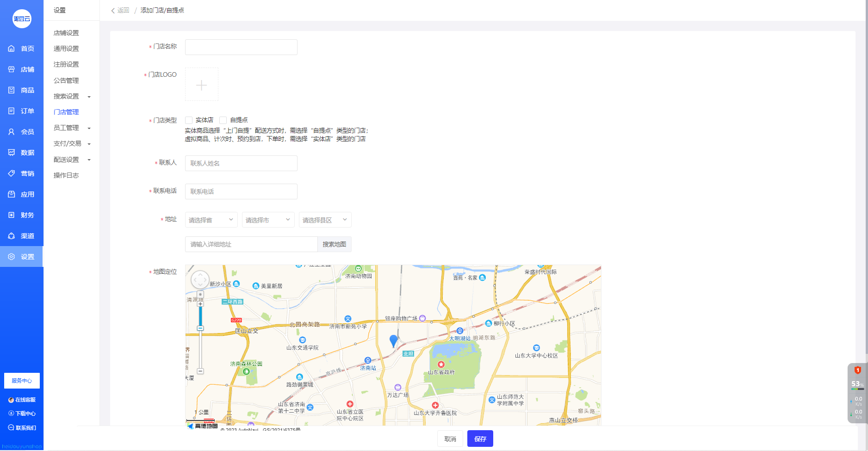The height and width of the screenshot is (451, 868).
Task: Open 操作日志 in the settings menu
Action: pyautogui.click(x=66, y=175)
